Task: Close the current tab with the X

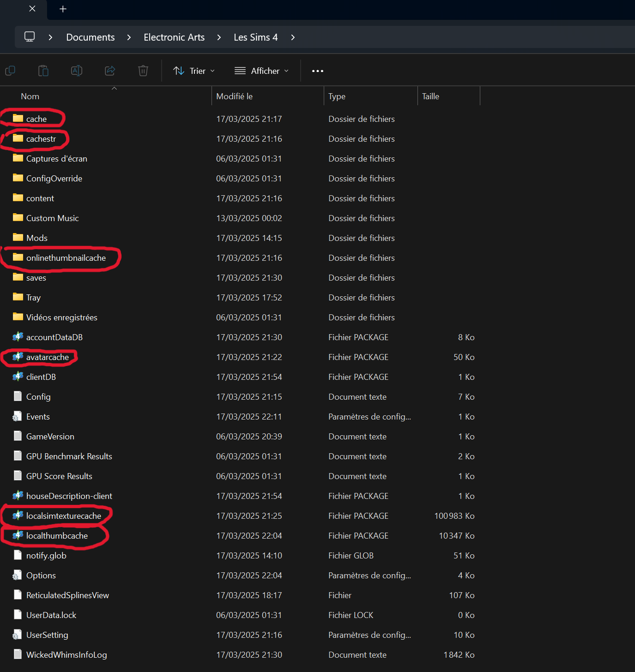Action: click(x=32, y=9)
